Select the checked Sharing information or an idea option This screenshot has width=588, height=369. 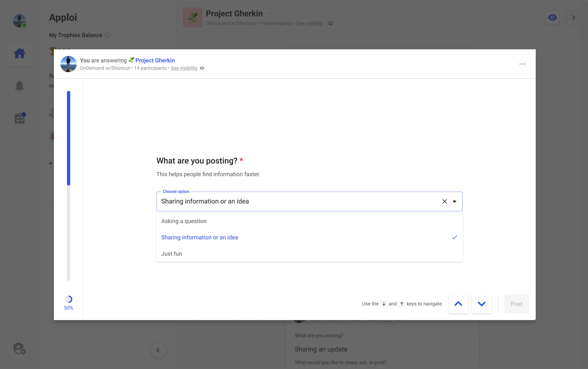coord(200,237)
